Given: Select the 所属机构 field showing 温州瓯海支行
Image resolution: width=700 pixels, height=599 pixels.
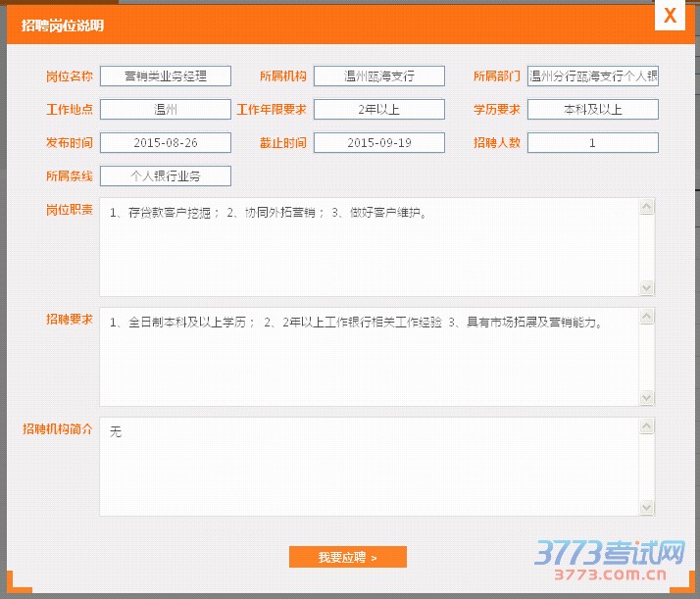Looking at the screenshot, I should [379, 76].
